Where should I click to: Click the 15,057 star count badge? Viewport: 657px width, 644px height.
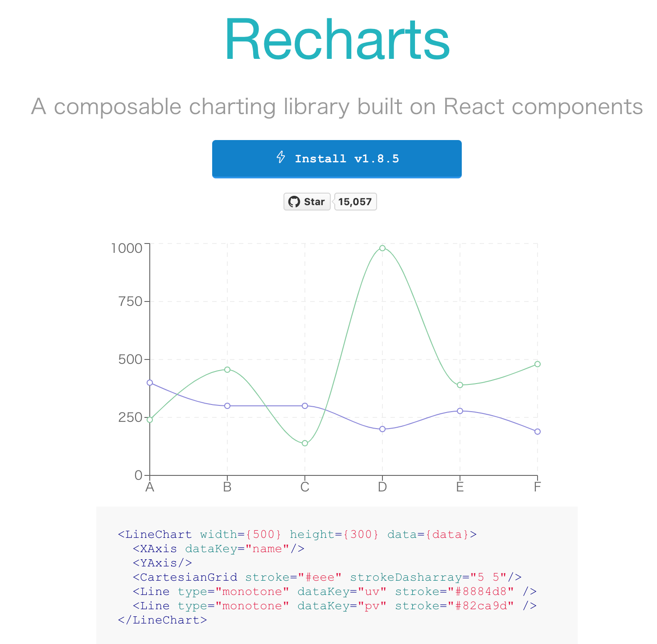(355, 202)
